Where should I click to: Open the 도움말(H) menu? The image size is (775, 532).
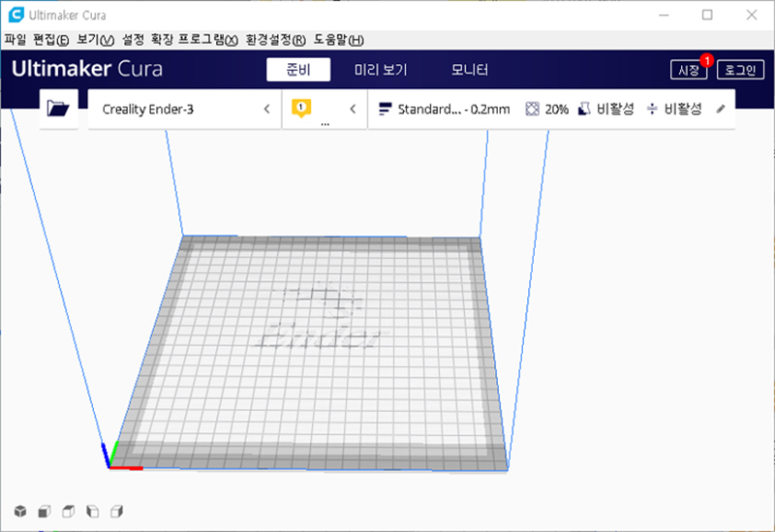[x=338, y=40]
